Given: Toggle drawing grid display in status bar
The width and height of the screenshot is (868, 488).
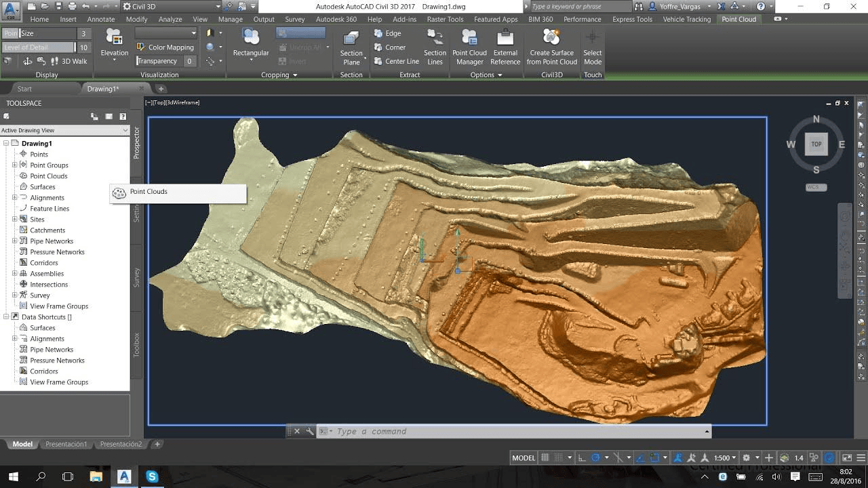Looking at the screenshot, I should click(x=545, y=457).
